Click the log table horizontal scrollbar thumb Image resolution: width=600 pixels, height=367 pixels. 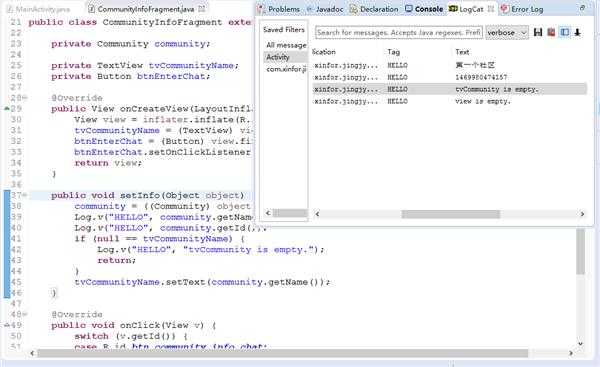450,214
